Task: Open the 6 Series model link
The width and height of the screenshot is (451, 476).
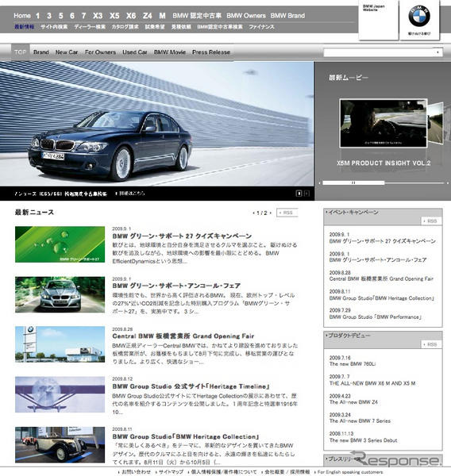Action: click(x=72, y=16)
